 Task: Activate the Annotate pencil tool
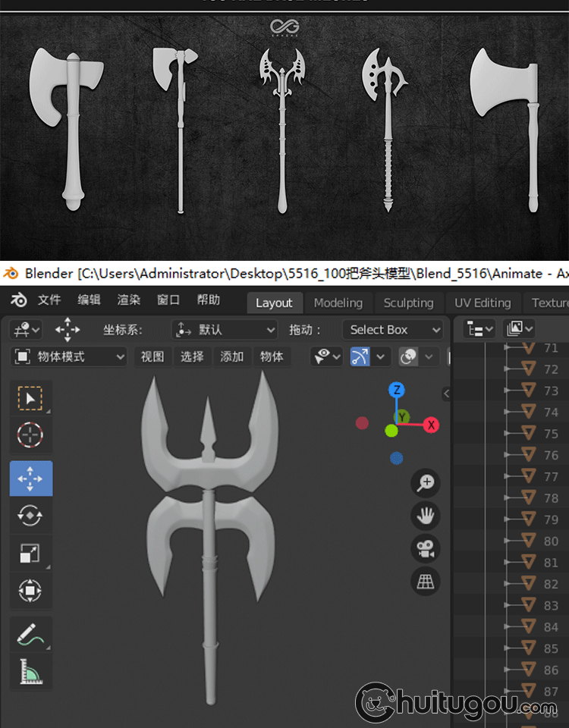tap(30, 634)
